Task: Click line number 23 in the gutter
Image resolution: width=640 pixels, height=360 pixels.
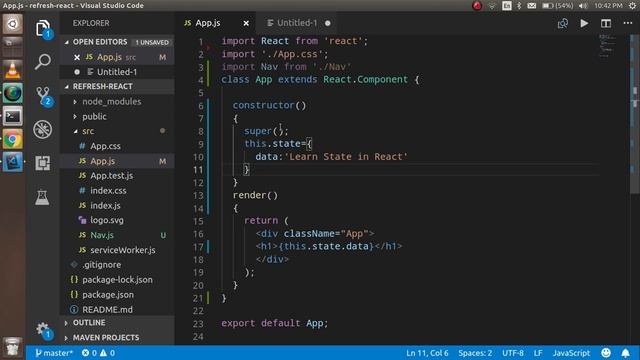Action: pos(198,324)
